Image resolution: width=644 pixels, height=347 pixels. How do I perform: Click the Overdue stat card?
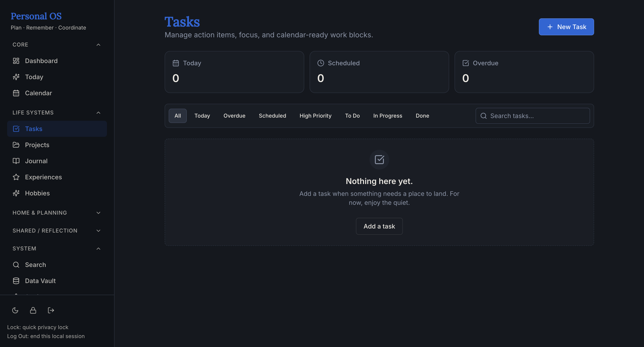point(524,72)
